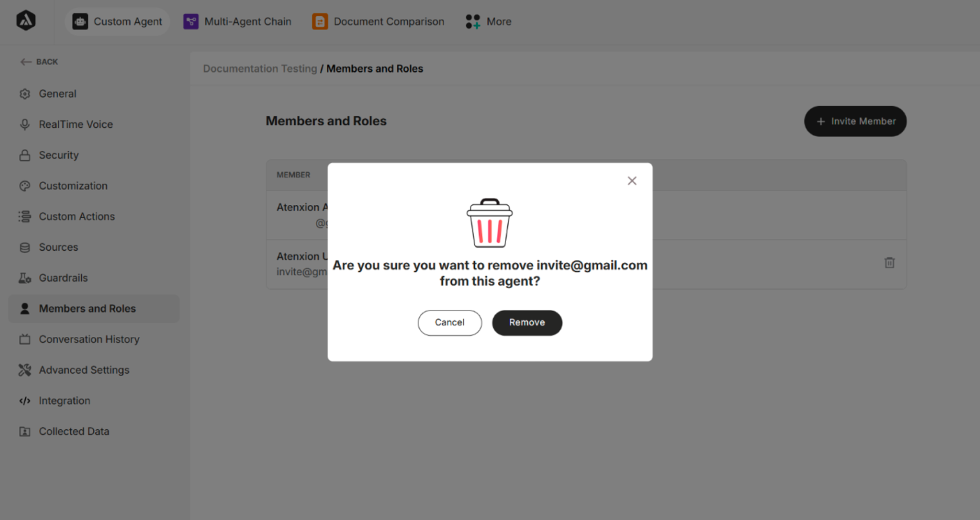Open the More menu
The width and height of the screenshot is (980, 520).
pos(489,22)
